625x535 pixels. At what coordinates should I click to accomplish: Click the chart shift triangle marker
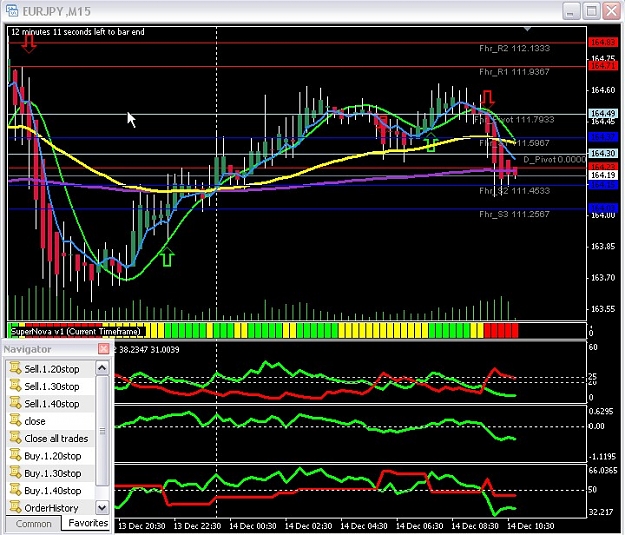tap(527, 29)
